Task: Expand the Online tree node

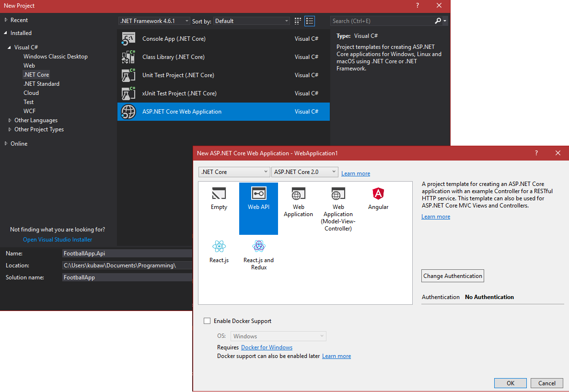Action: (x=6, y=144)
